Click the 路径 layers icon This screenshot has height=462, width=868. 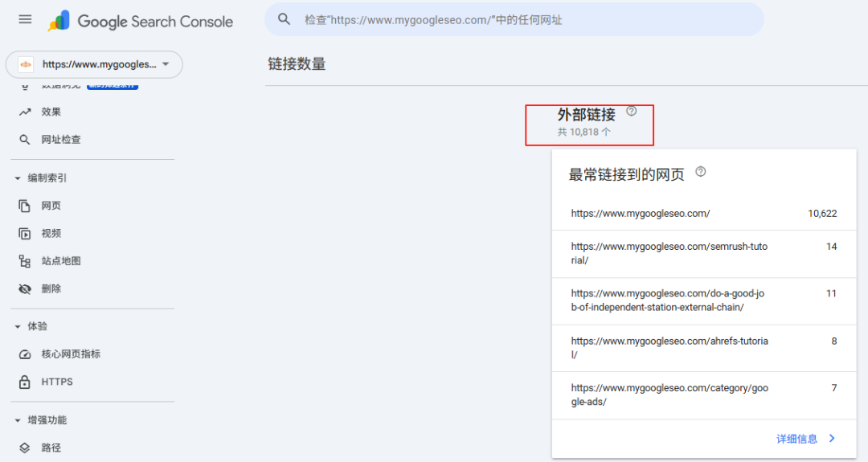coord(24,448)
